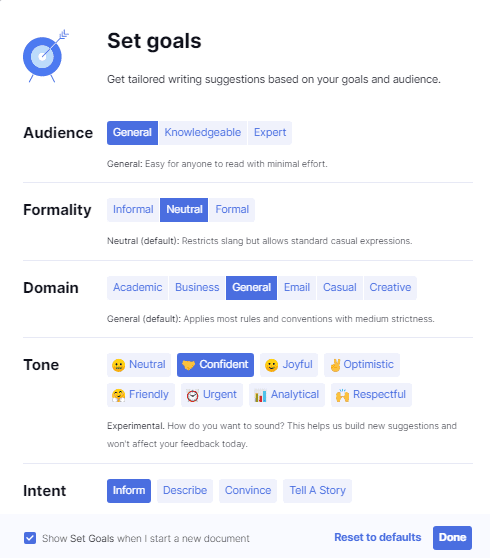Click Reset to defaults link
This screenshot has width=490, height=558.
pyautogui.click(x=378, y=537)
